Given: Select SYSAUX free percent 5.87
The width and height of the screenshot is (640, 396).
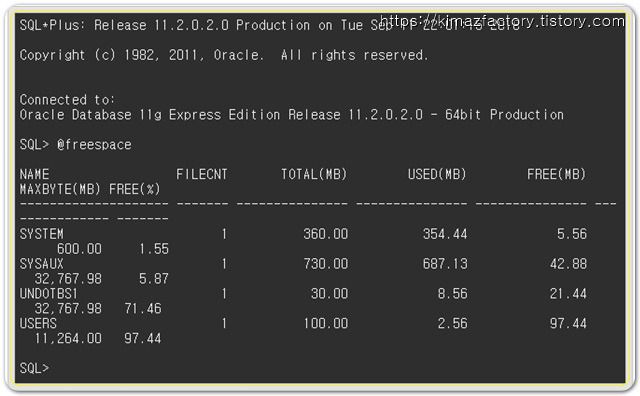Looking at the screenshot, I should point(154,279).
